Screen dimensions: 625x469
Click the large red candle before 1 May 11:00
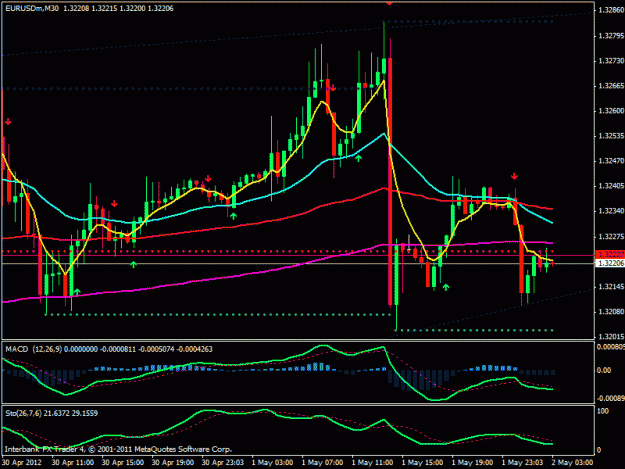coord(390,181)
